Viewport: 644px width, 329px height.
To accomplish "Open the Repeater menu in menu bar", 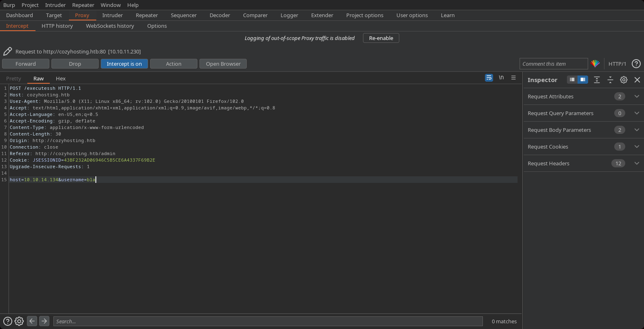I will point(83,5).
